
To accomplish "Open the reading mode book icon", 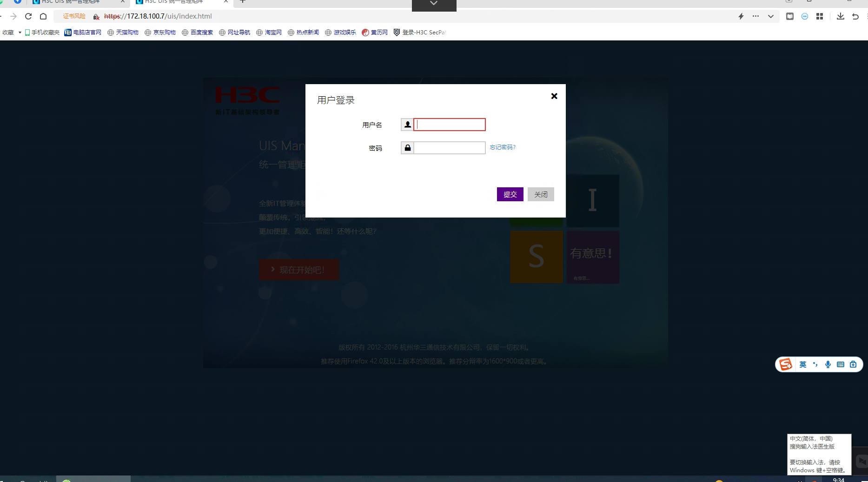I will point(790,16).
